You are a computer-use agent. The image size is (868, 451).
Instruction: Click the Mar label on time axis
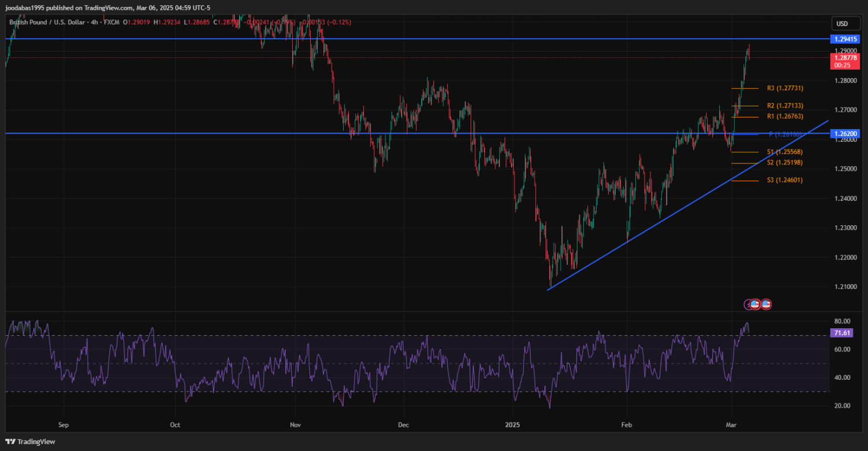click(x=731, y=425)
